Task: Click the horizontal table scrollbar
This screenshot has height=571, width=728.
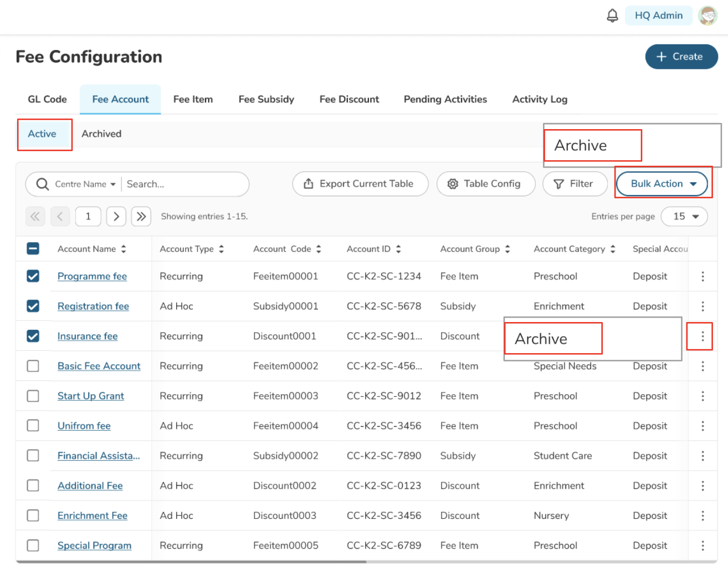Action: point(191,562)
